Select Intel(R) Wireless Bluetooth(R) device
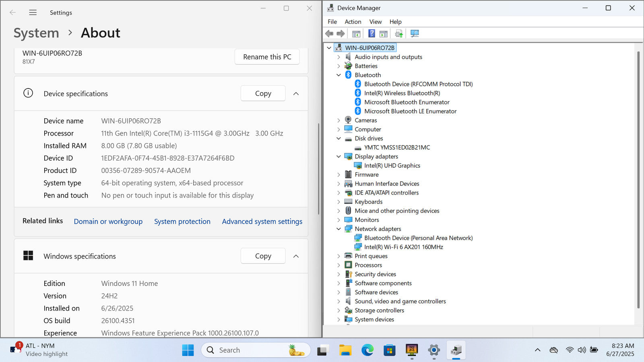Viewport: 644px width, 362px height. click(x=402, y=93)
